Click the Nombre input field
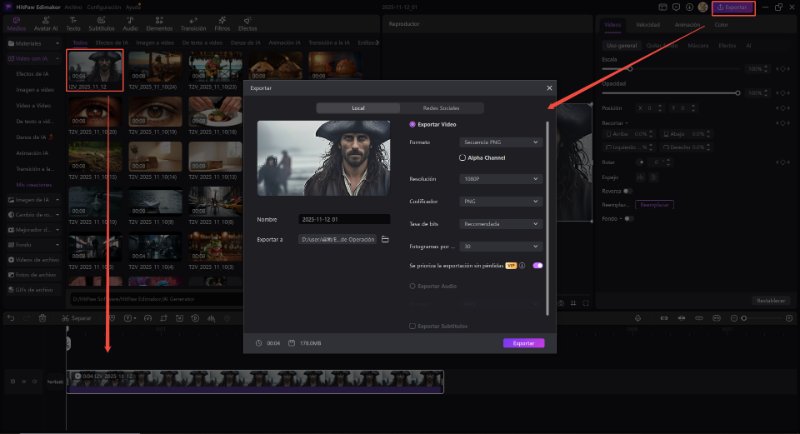Viewport: 800px width, 434px height. (x=344, y=219)
